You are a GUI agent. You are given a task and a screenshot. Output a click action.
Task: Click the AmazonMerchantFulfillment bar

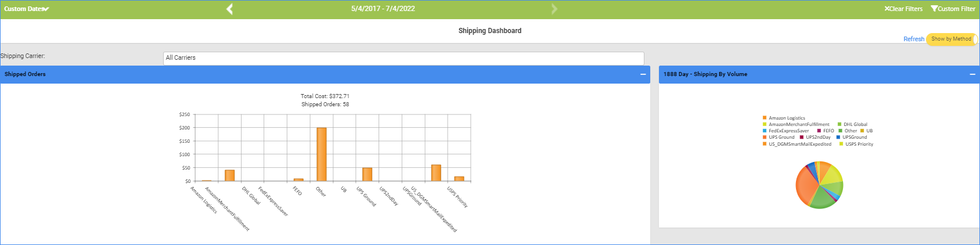(x=230, y=175)
